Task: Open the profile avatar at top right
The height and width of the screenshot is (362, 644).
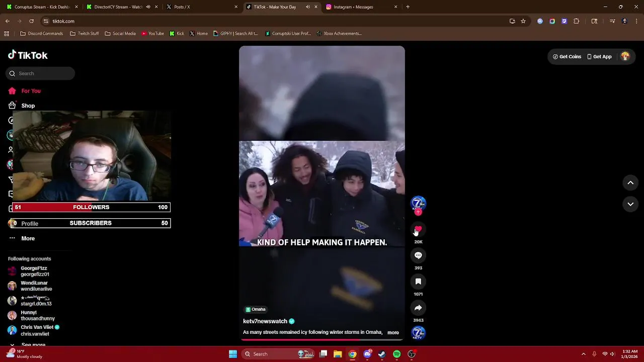Action: [625, 57]
